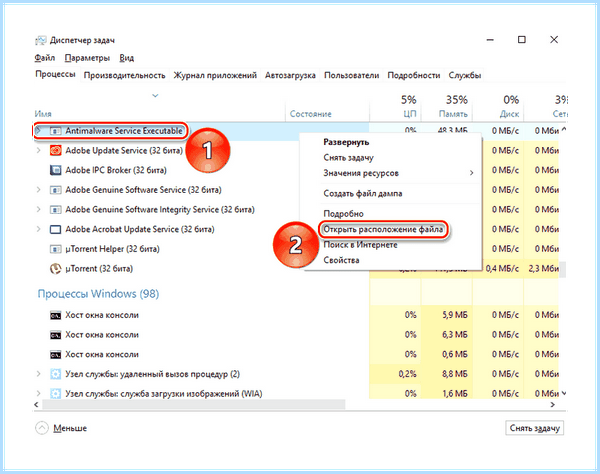Click the Adobe IPC Broker icon

click(x=55, y=170)
